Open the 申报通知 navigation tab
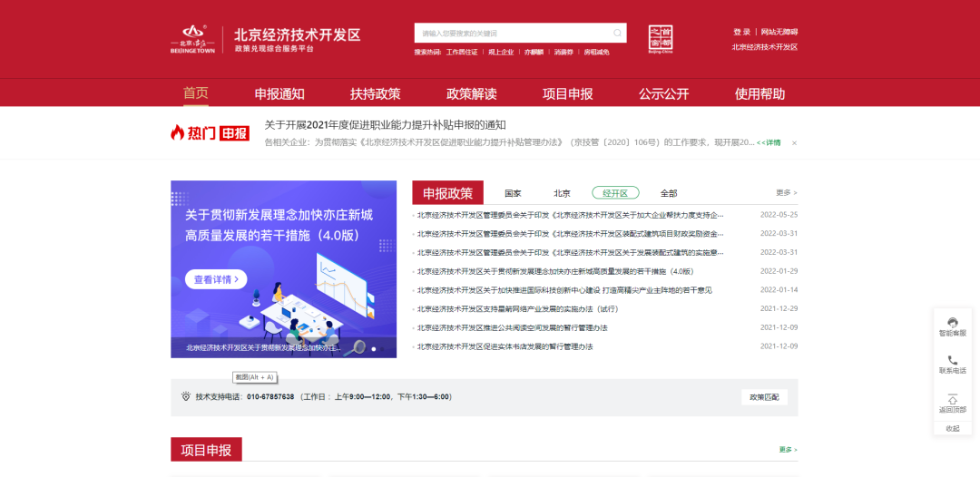Image resolution: width=980 pixels, height=477 pixels. point(279,94)
